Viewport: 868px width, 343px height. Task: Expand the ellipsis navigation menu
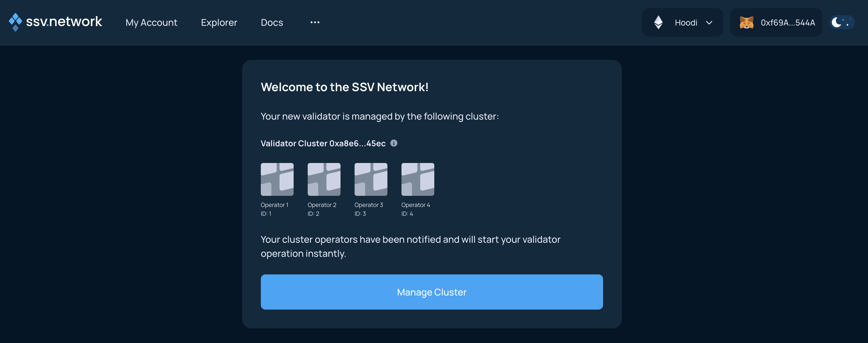tap(315, 22)
